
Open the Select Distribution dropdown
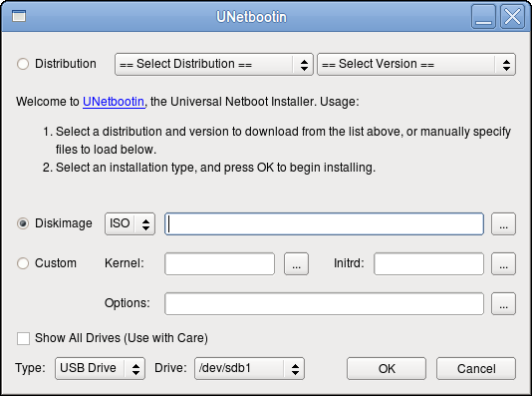214,64
